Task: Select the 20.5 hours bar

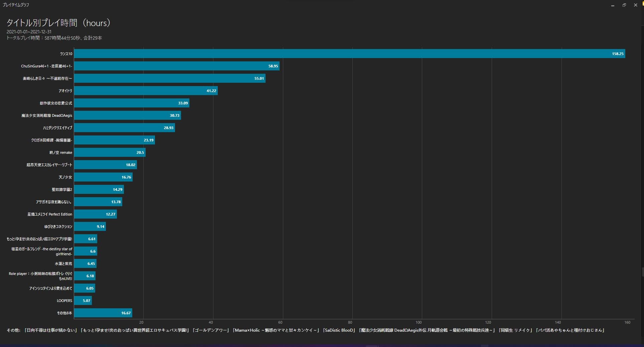Action: tap(110, 152)
